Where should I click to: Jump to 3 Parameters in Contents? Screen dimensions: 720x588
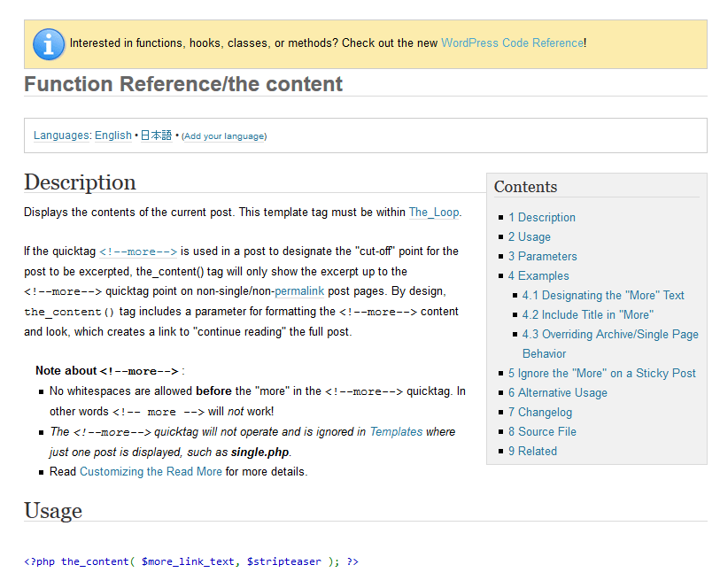point(543,257)
